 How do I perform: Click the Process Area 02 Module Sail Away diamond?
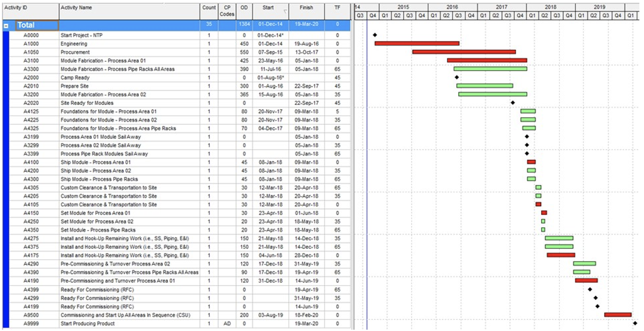(x=527, y=145)
